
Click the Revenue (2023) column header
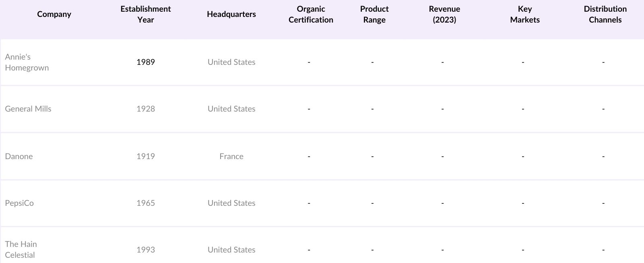(444, 14)
